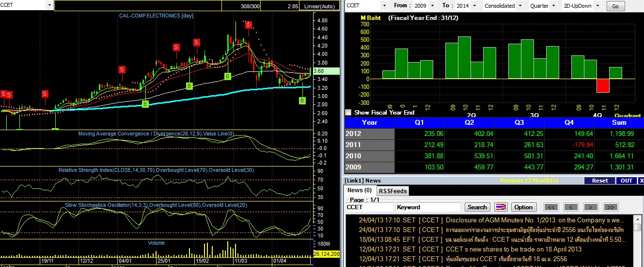Viewport: 644px width, 267px height.
Task: Click the OUT button in the news header
Action: (626, 181)
